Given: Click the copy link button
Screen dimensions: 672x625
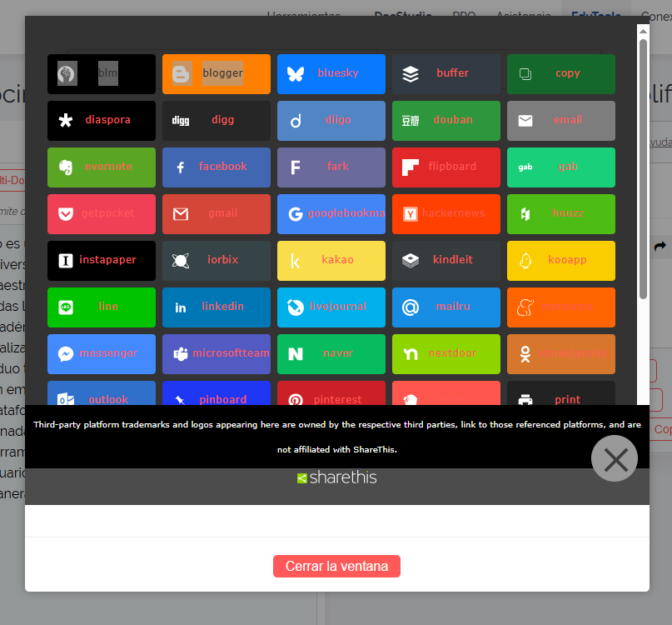Looking at the screenshot, I should pyautogui.click(x=561, y=74).
